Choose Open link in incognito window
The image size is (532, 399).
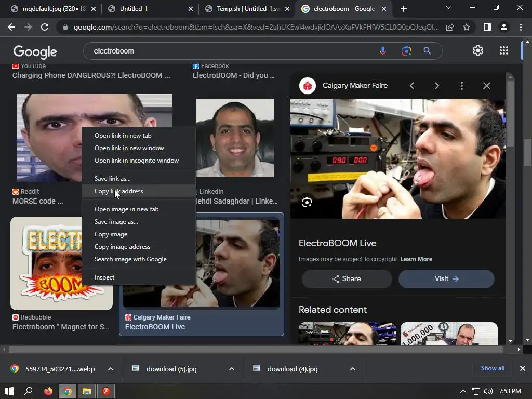138,161
